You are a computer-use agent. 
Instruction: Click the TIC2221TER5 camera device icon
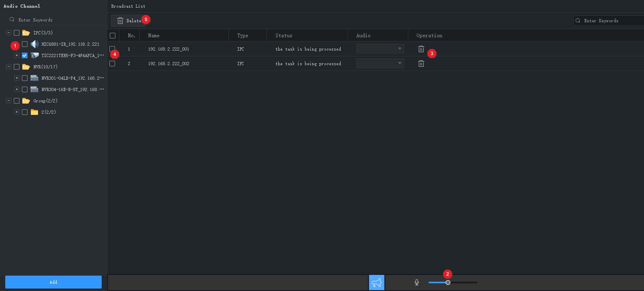click(x=34, y=55)
